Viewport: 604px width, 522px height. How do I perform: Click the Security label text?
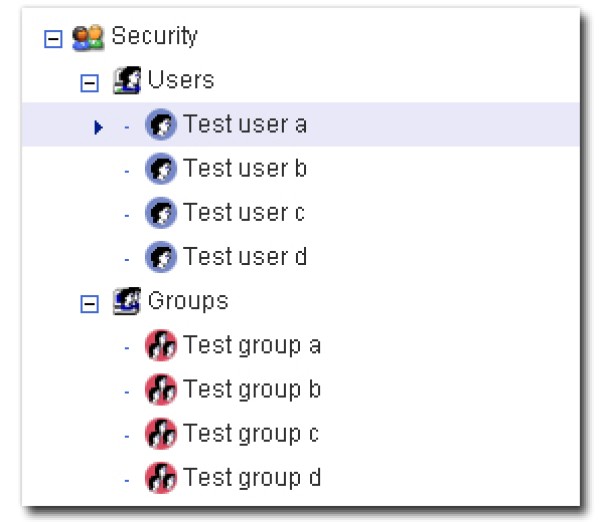point(154,36)
